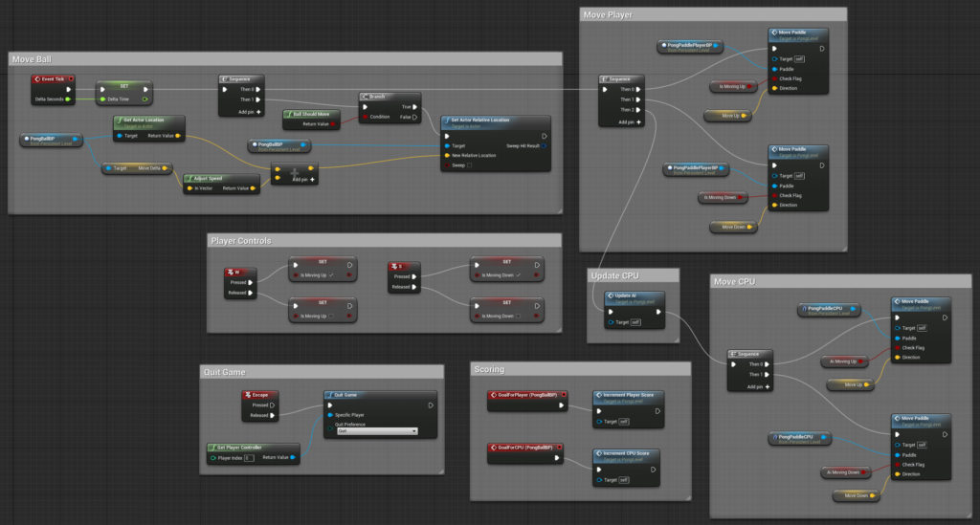Select the Escape key input event node

click(260, 405)
